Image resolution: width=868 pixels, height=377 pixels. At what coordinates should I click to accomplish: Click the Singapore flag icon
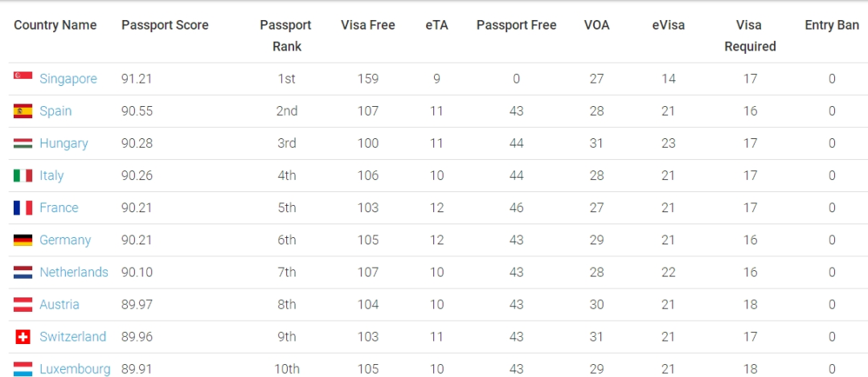coord(23,76)
